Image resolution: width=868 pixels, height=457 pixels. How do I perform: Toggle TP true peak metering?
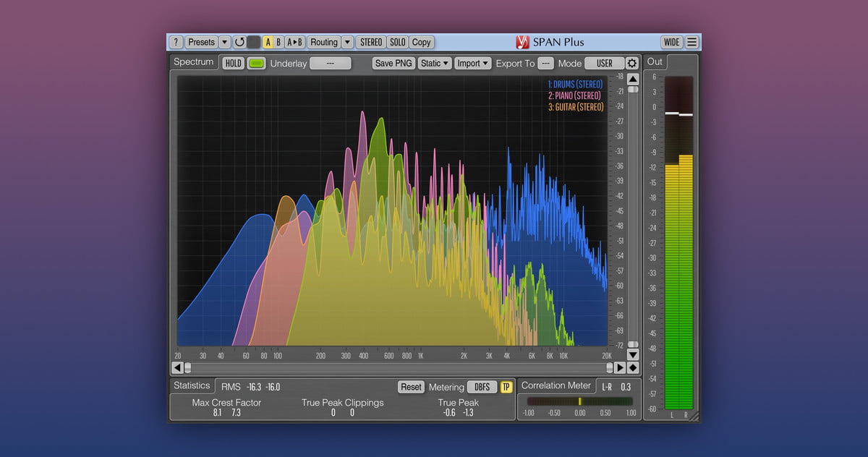[506, 387]
